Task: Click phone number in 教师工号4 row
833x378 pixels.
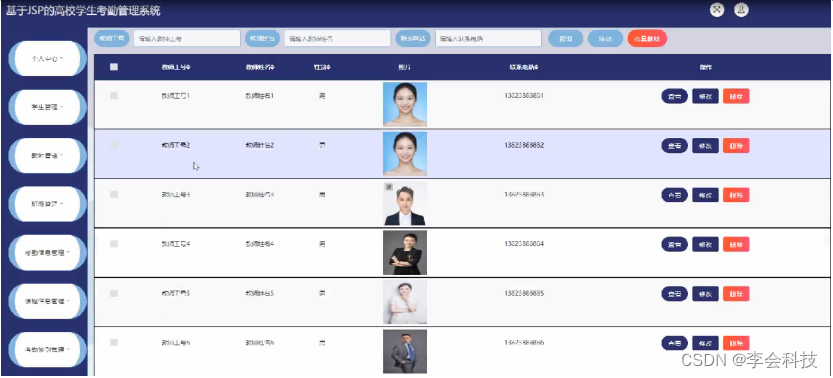Action: pos(524,244)
